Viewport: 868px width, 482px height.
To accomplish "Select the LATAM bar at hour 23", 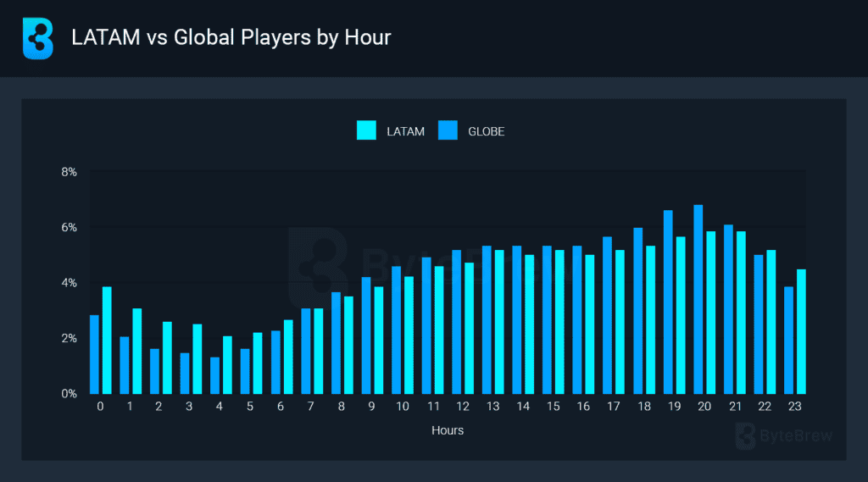I will (x=801, y=331).
